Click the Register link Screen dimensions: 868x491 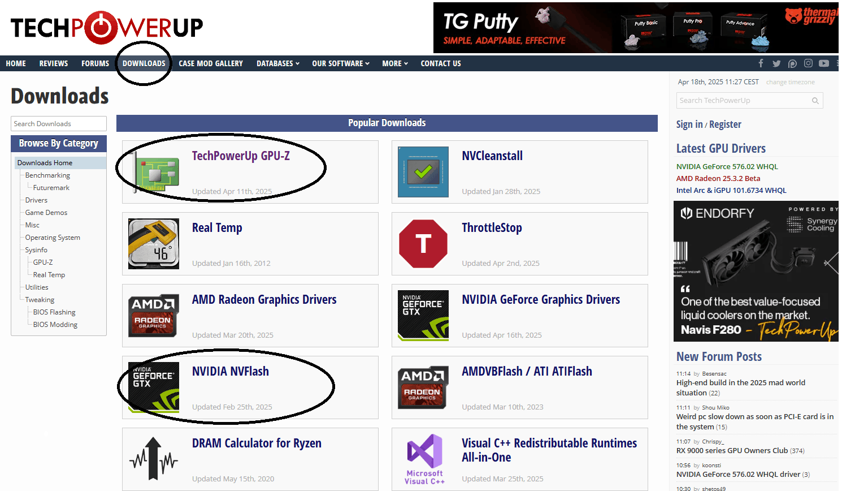point(725,124)
